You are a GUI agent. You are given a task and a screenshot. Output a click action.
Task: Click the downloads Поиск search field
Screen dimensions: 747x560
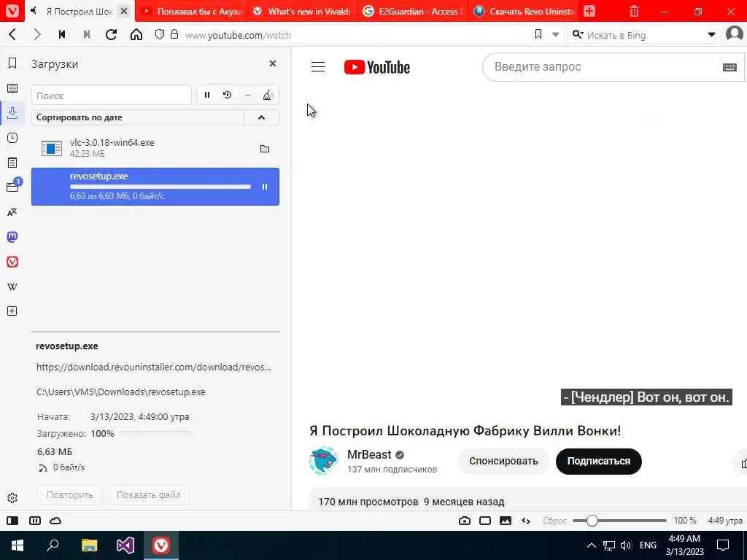pyautogui.click(x=112, y=96)
